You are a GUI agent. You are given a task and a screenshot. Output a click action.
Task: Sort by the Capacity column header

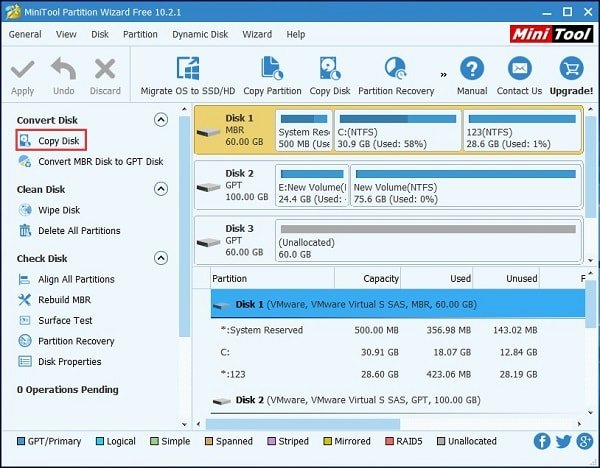367,278
